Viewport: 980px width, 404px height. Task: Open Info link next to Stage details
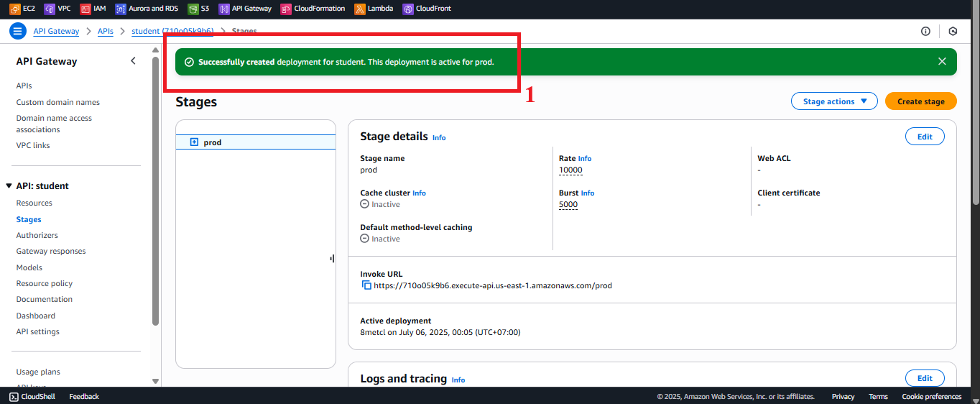(x=439, y=137)
